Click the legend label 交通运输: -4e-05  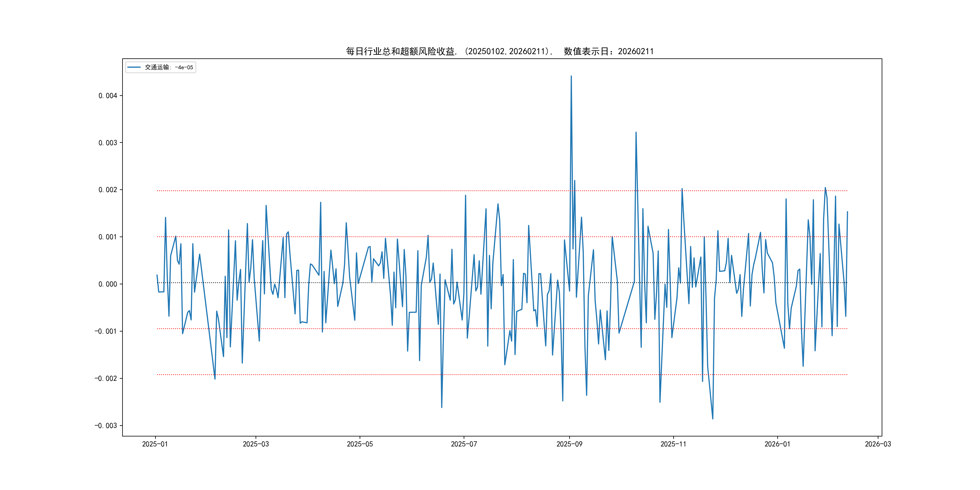pyautogui.click(x=169, y=67)
